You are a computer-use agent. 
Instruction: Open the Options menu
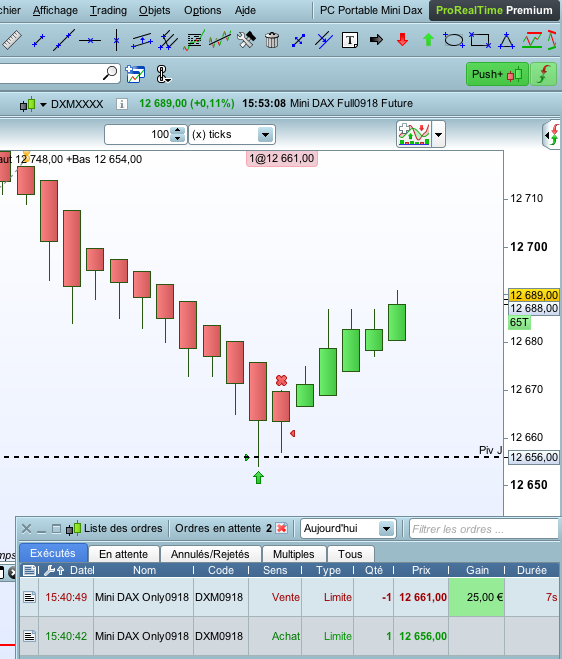(203, 10)
